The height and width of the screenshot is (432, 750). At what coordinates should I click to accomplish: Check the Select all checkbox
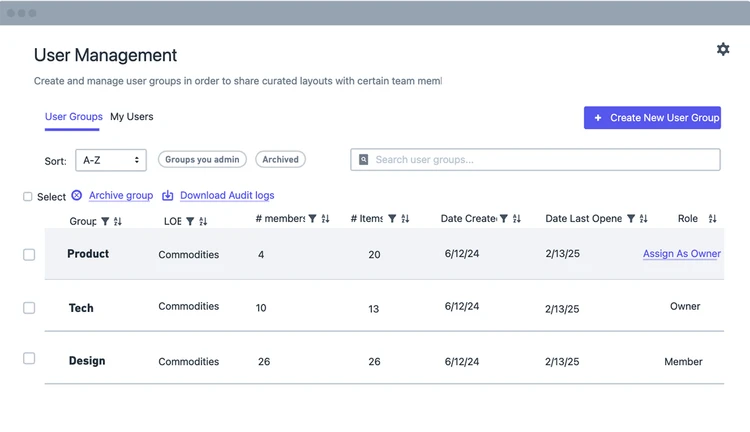[28, 197]
